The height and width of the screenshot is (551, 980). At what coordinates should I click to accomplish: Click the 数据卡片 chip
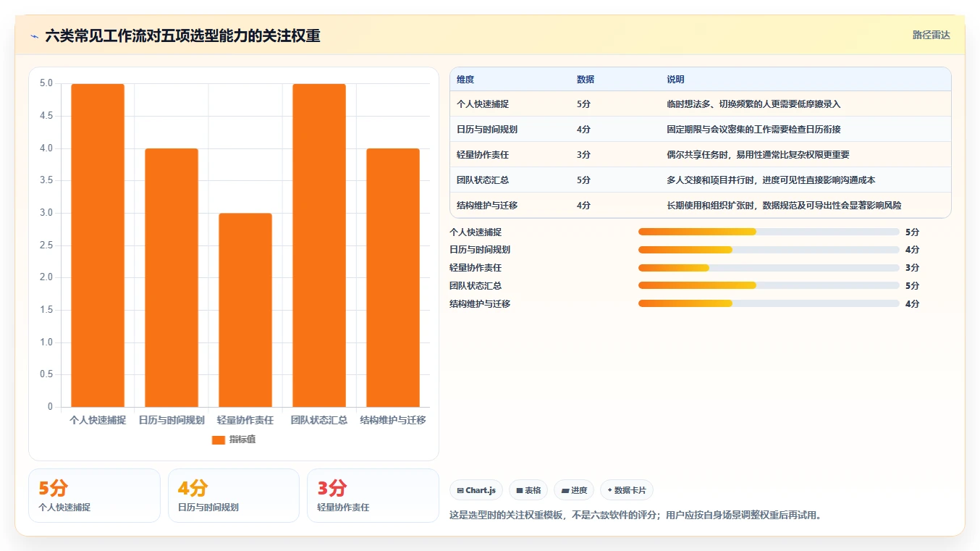pyautogui.click(x=627, y=490)
